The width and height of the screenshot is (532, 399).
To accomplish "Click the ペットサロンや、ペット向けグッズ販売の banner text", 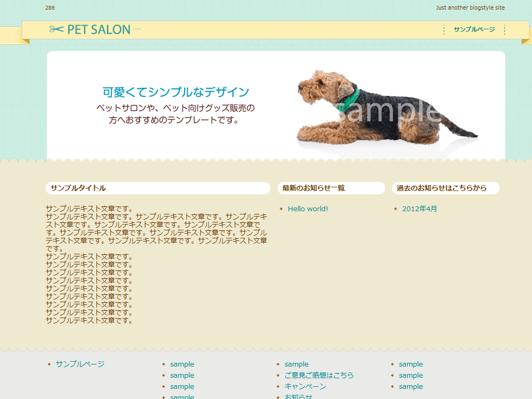I will 176,108.
